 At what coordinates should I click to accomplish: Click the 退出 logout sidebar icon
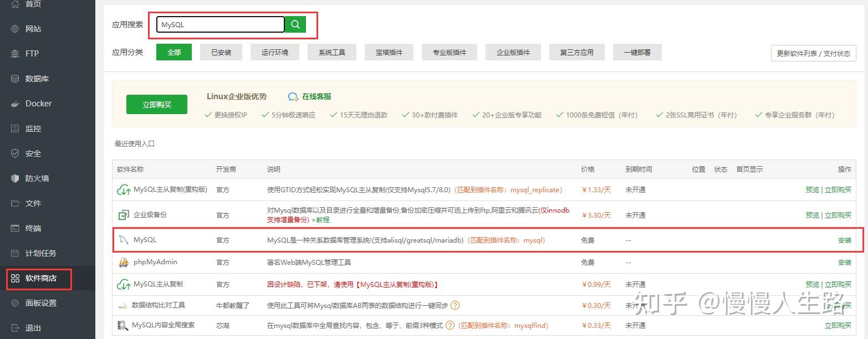coord(15,328)
